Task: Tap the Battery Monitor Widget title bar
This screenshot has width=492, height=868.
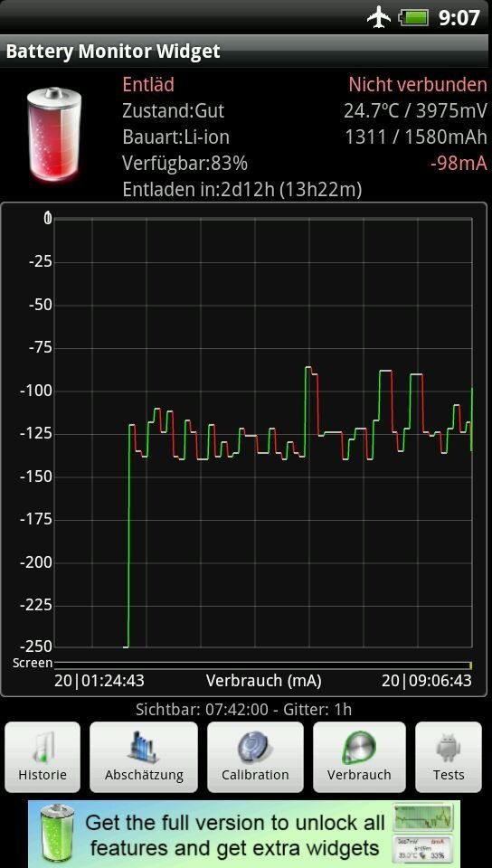Action: pos(246,52)
